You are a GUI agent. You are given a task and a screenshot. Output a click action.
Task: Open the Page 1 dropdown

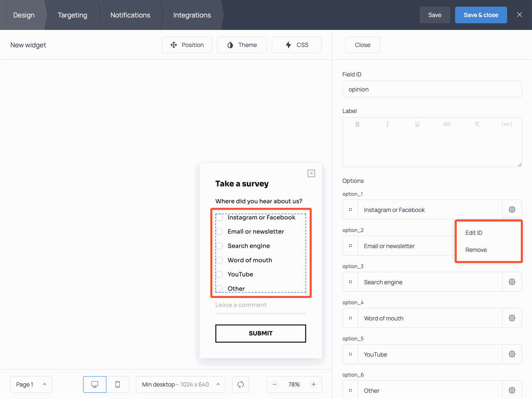(x=31, y=384)
